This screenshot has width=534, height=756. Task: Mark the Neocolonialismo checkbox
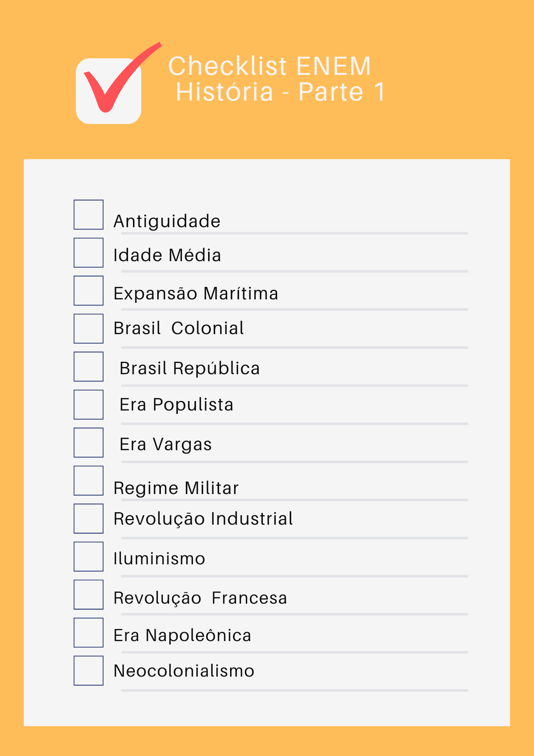coord(88,671)
